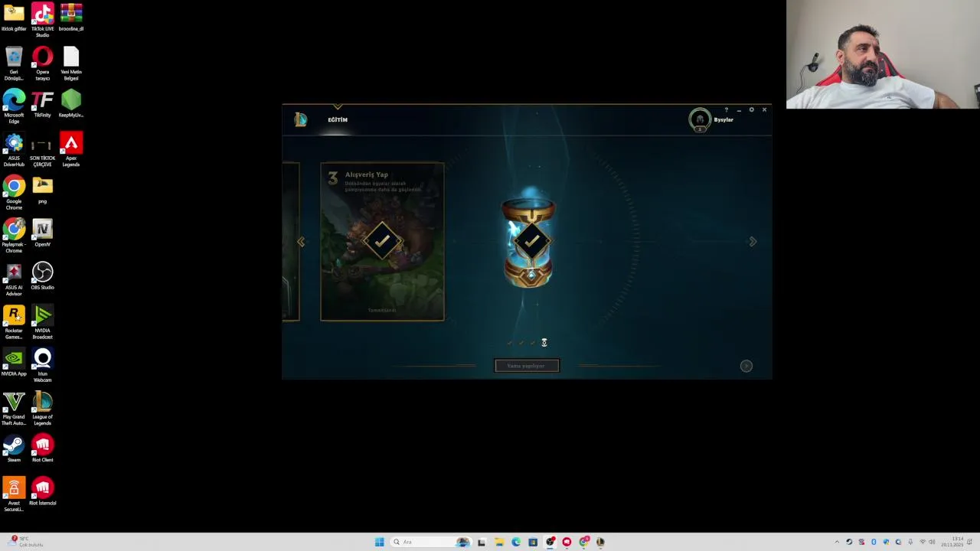
Task: Open Windows Start menu
Action: point(379,542)
